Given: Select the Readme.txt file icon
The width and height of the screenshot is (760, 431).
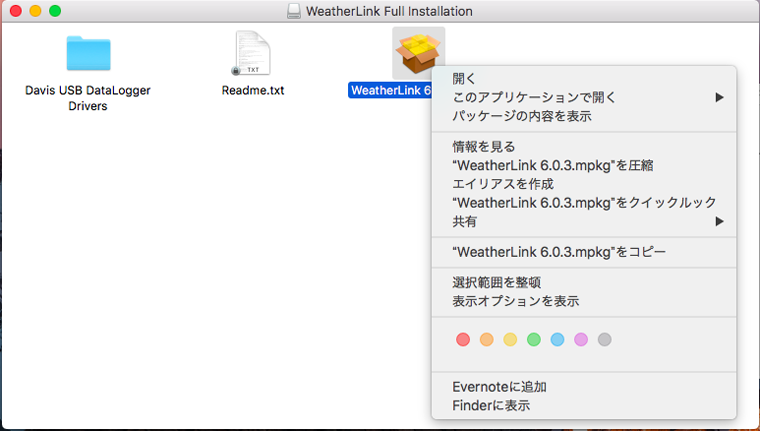Looking at the screenshot, I should (x=252, y=53).
